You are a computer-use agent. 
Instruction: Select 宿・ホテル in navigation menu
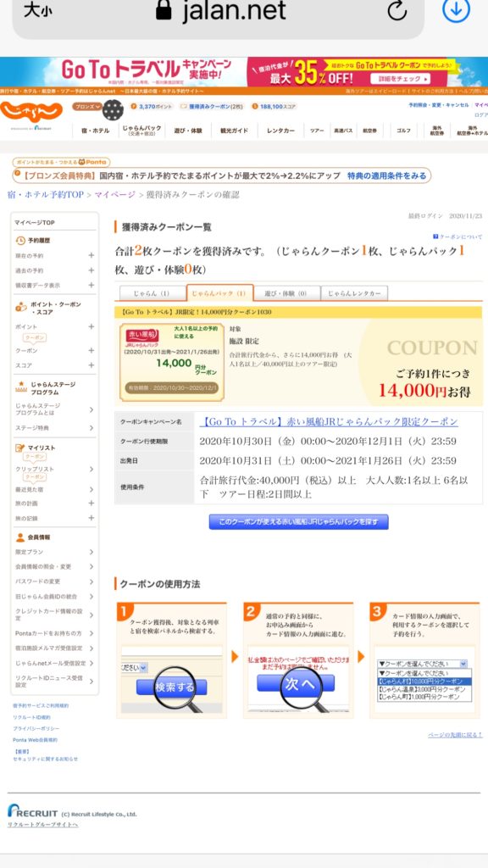pyautogui.click(x=95, y=131)
